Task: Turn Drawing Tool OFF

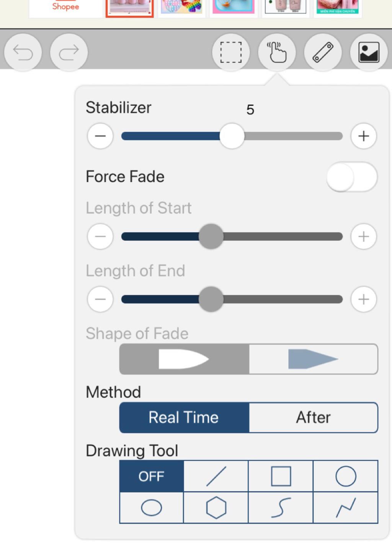Action: [152, 476]
